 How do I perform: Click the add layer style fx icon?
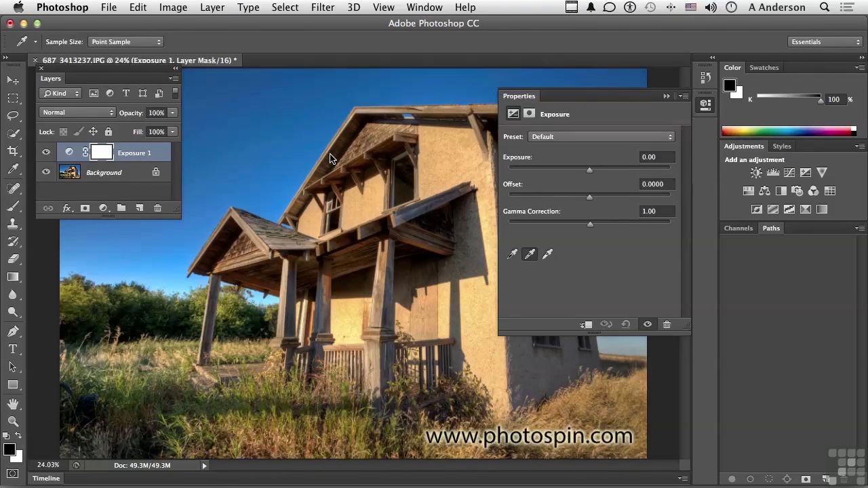pyautogui.click(x=66, y=208)
